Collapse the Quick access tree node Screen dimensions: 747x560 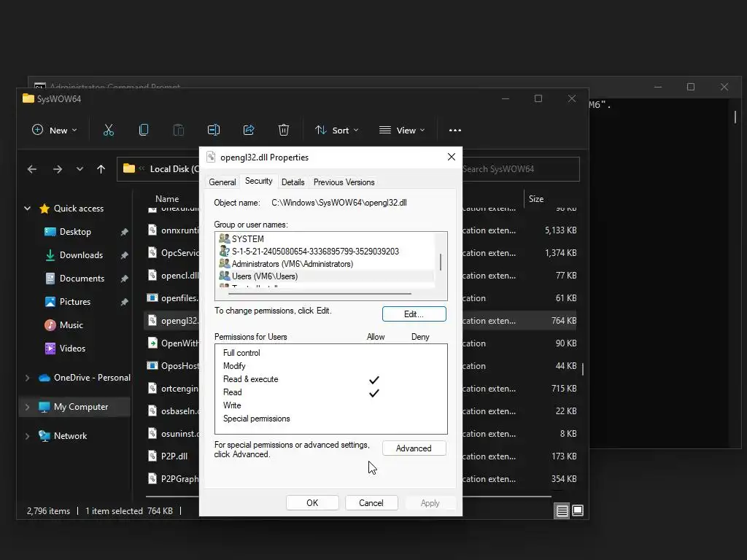[x=27, y=209]
